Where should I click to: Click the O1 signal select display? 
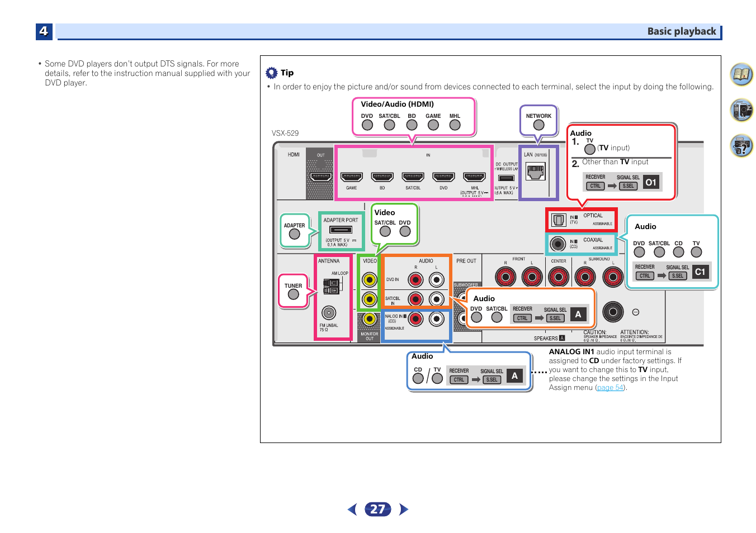[651, 182]
